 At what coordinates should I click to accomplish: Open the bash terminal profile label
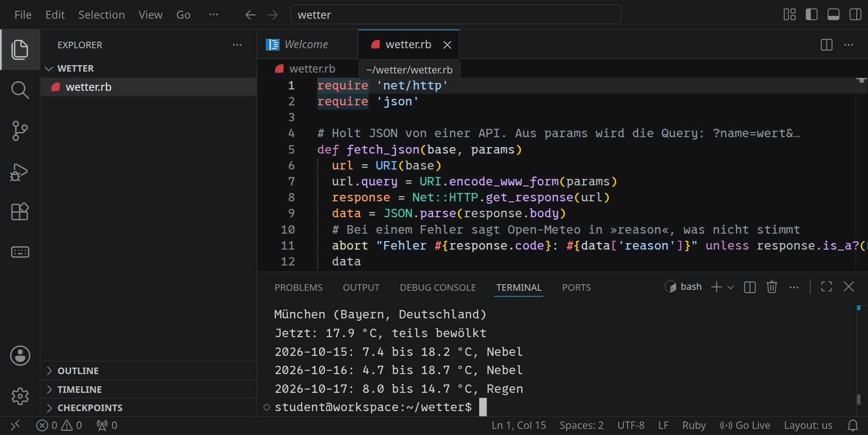[683, 287]
